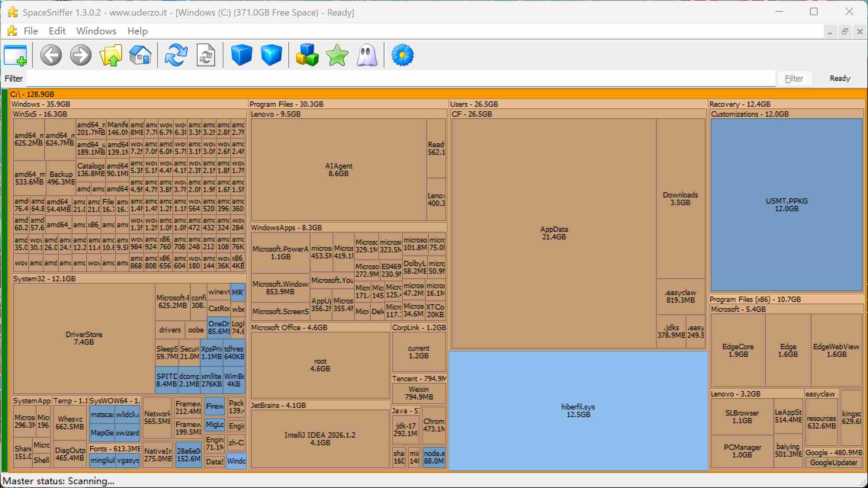The image size is (868, 488).
Task: Select the hiberfil.sys 12.5GB block
Action: (x=579, y=411)
